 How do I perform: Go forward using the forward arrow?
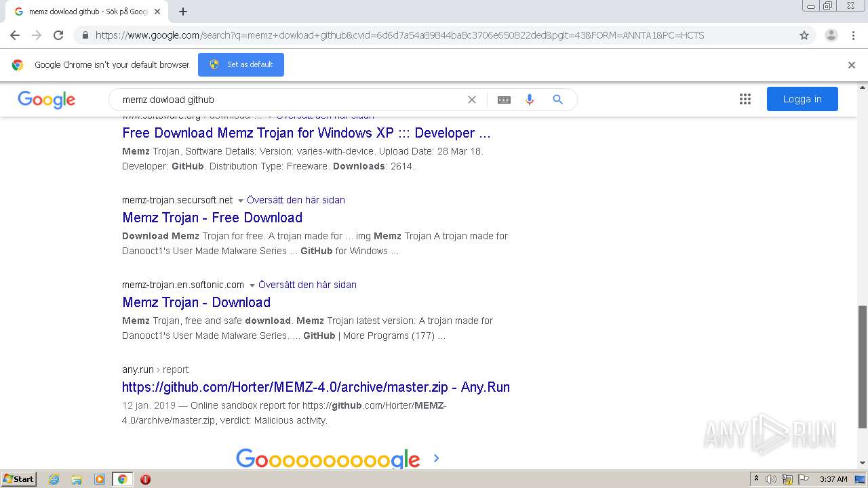tap(37, 35)
